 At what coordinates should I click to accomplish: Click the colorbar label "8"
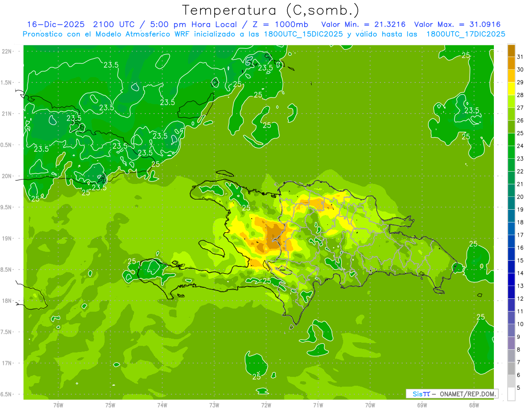519,350
